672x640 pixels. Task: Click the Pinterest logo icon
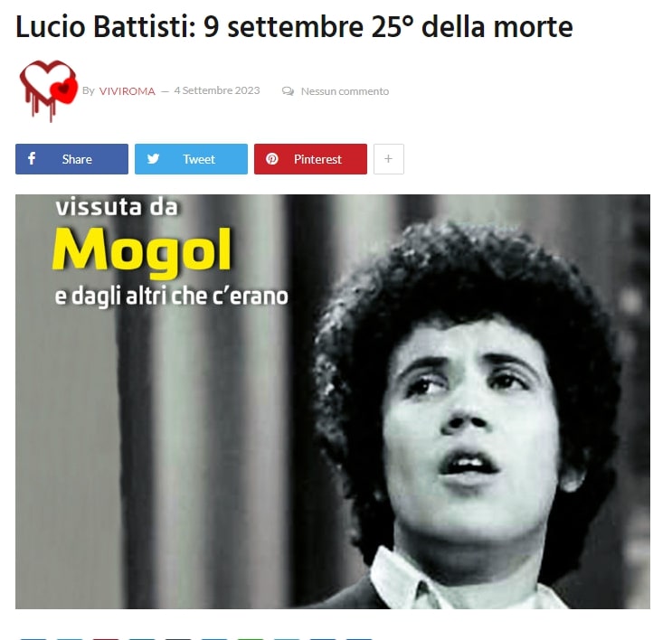pyautogui.click(x=272, y=159)
